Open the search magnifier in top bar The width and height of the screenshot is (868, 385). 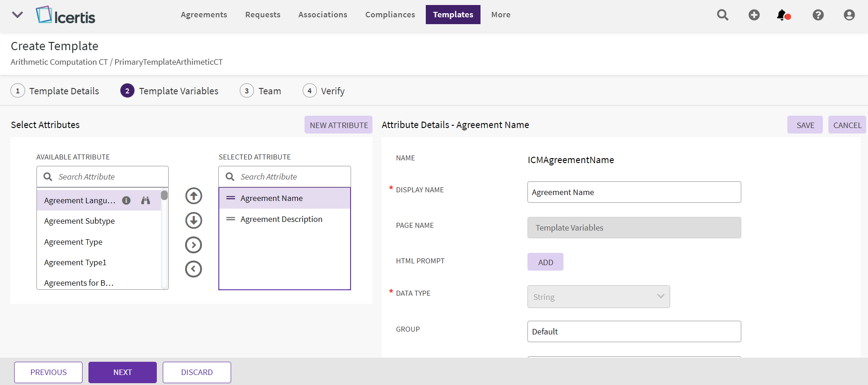[x=723, y=15]
